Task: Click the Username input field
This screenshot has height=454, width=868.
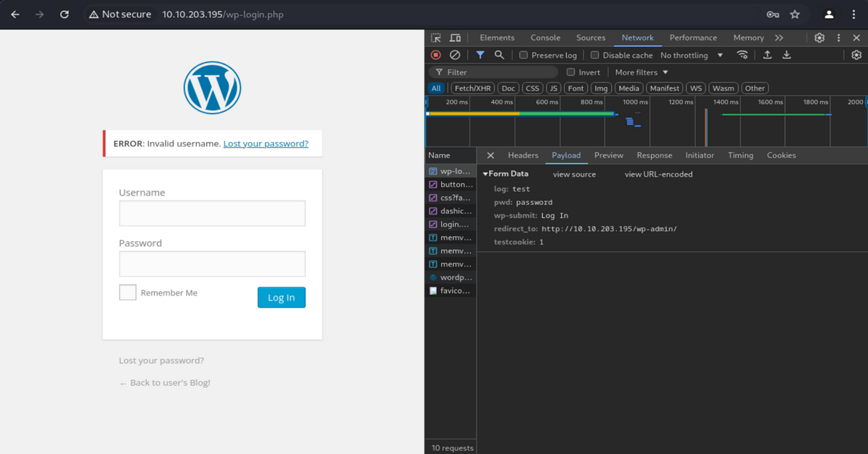Action: [212, 214]
